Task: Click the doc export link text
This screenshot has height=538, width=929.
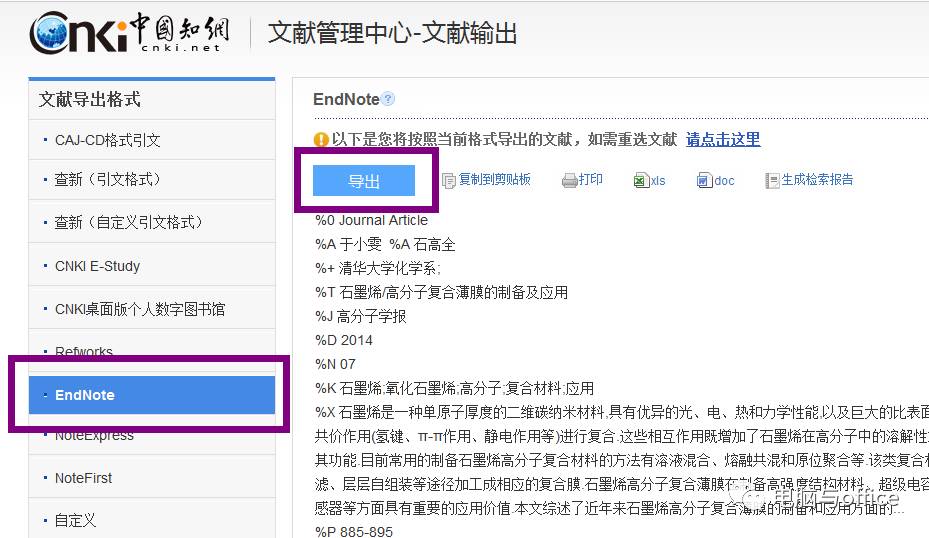Action: [724, 181]
